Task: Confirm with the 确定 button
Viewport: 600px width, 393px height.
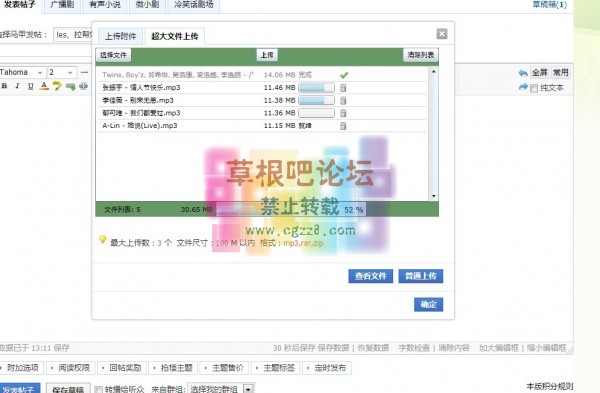Action: point(429,305)
